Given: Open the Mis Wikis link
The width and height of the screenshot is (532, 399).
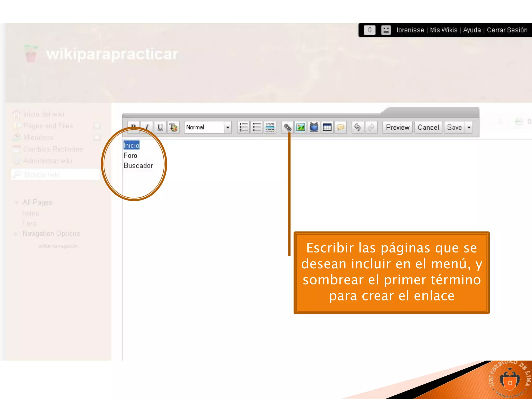Looking at the screenshot, I should (x=444, y=30).
